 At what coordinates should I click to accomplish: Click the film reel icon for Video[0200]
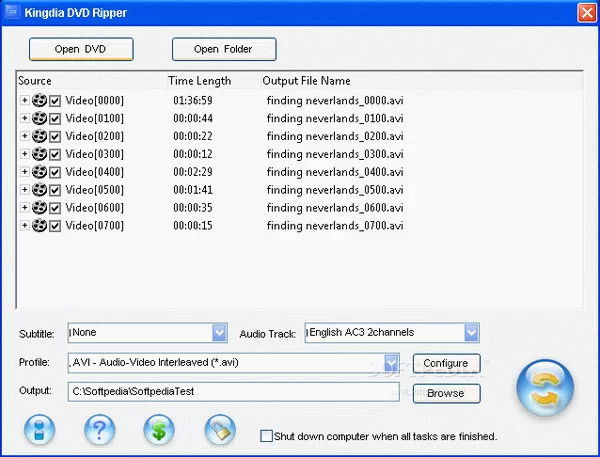[x=39, y=136]
